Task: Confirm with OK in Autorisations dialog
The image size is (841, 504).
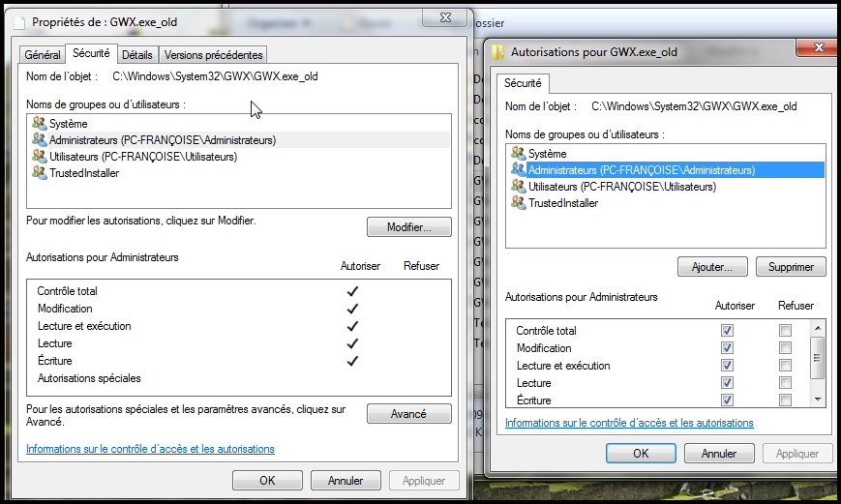Action: click(641, 453)
